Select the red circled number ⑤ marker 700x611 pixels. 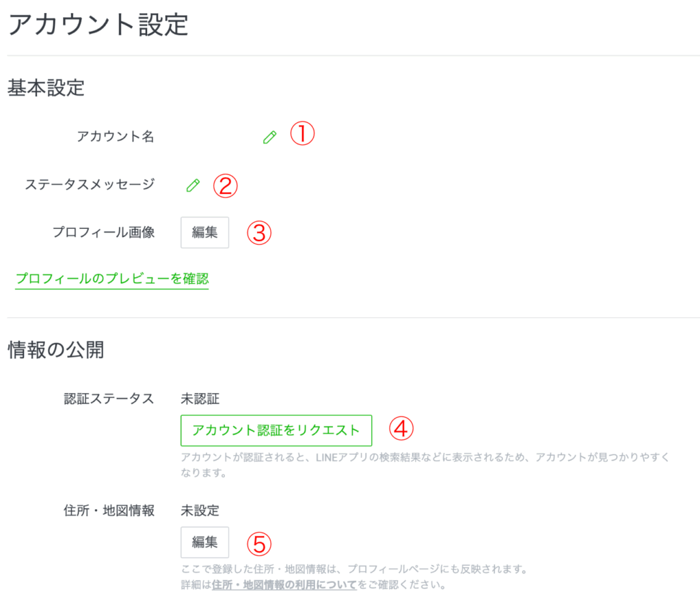click(259, 543)
